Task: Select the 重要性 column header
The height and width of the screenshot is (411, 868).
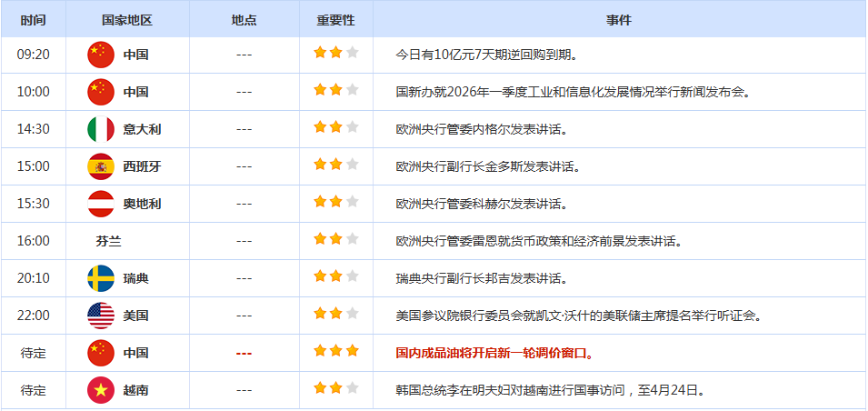Action: coord(336,20)
